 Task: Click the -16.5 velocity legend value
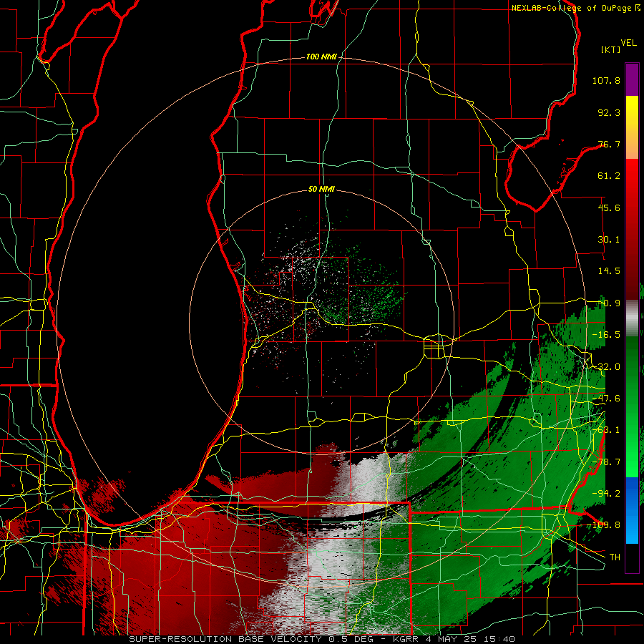606,335
